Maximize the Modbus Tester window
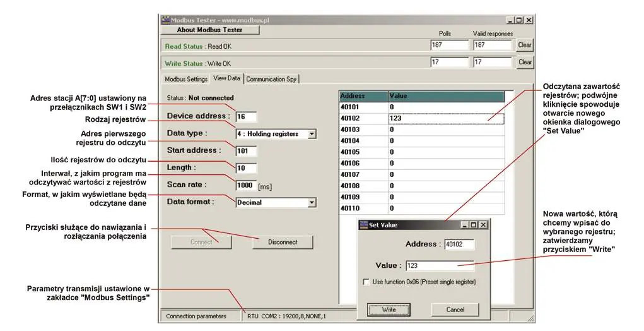The image size is (644, 331). pos(520,20)
